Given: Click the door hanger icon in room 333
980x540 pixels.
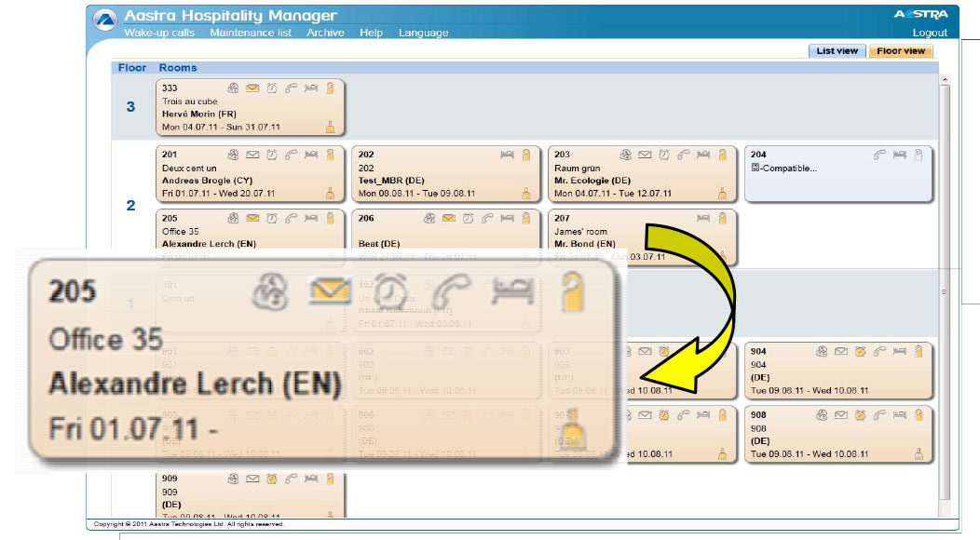Looking at the screenshot, I should pos(330,88).
